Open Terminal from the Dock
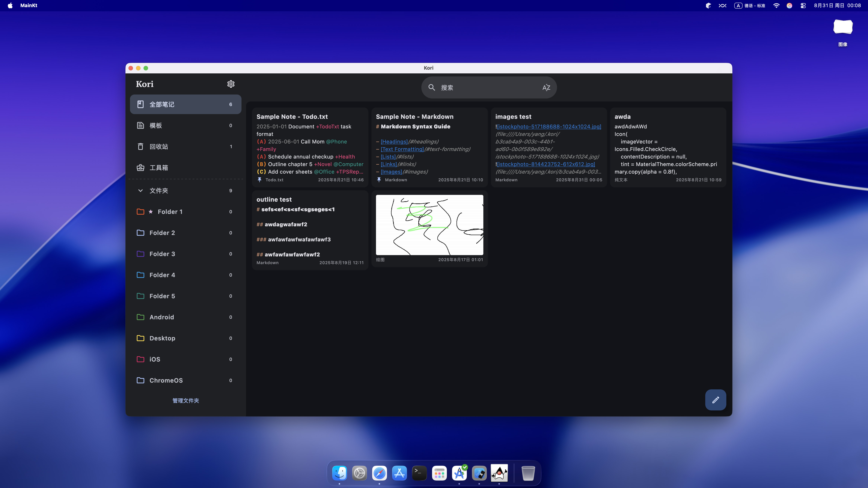 pyautogui.click(x=419, y=473)
